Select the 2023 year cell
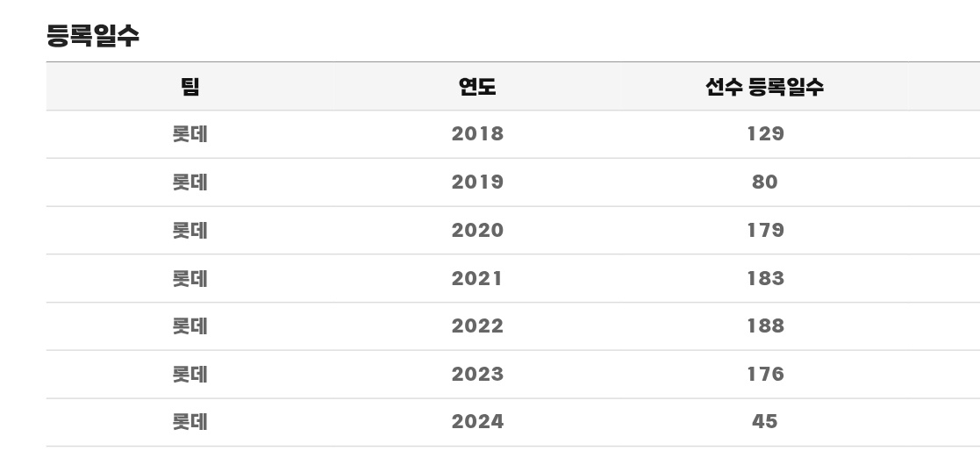 click(x=477, y=375)
